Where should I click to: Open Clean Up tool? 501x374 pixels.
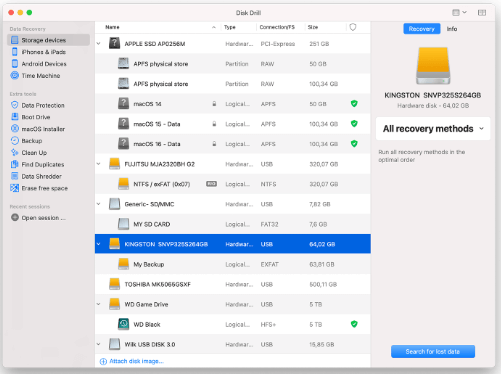click(x=34, y=153)
